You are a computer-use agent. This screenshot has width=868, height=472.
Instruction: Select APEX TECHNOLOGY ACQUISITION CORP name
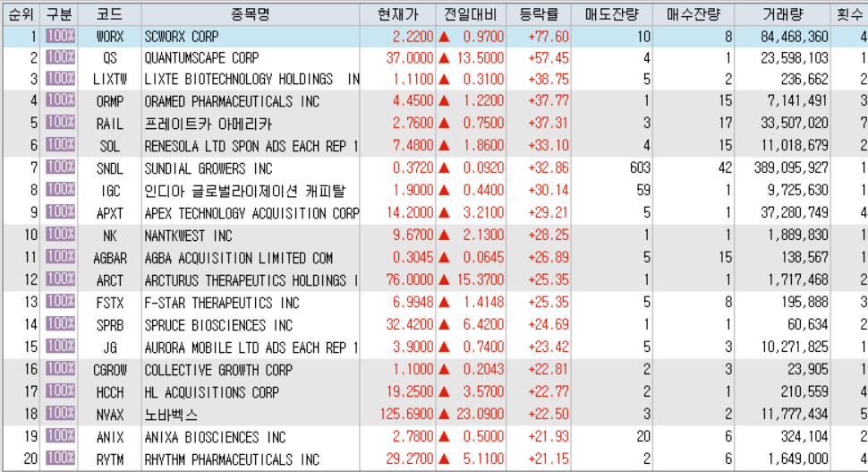251,213
